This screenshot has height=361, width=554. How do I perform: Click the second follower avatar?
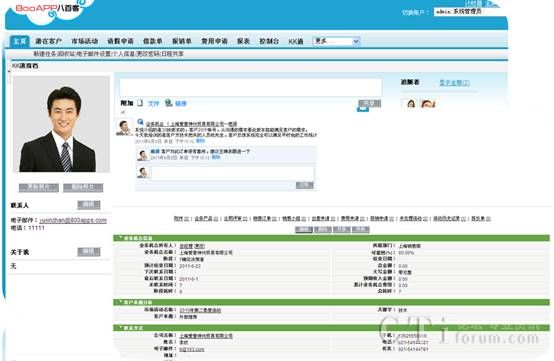coord(428,103)
